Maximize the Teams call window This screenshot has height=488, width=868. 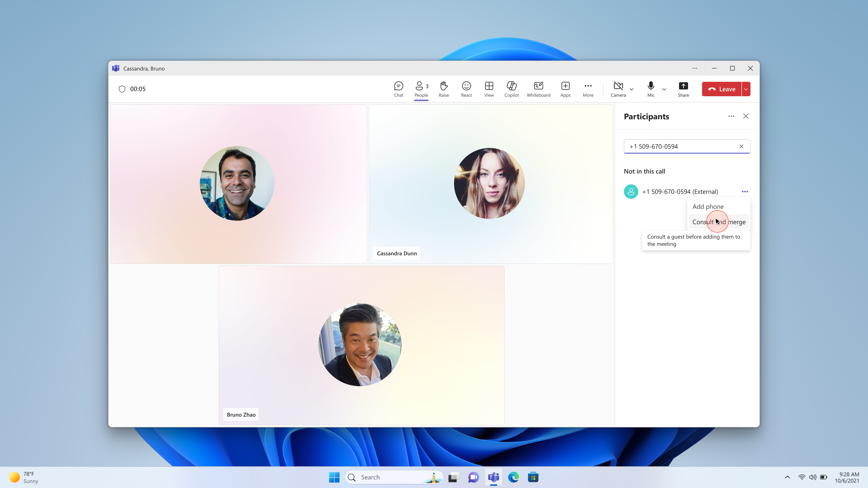(732, 68)
